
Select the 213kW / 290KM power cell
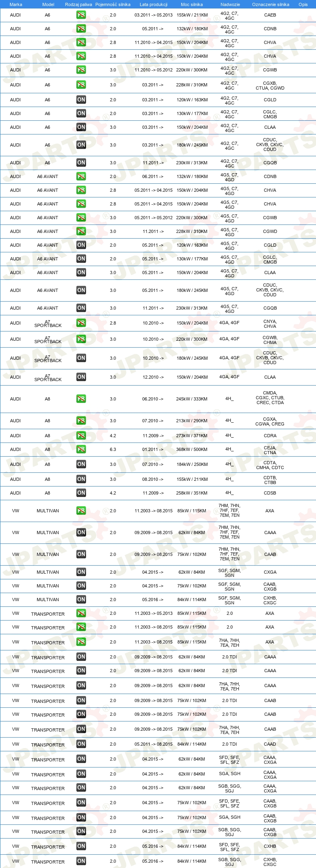pyautogui.click(x=192, y=421)
